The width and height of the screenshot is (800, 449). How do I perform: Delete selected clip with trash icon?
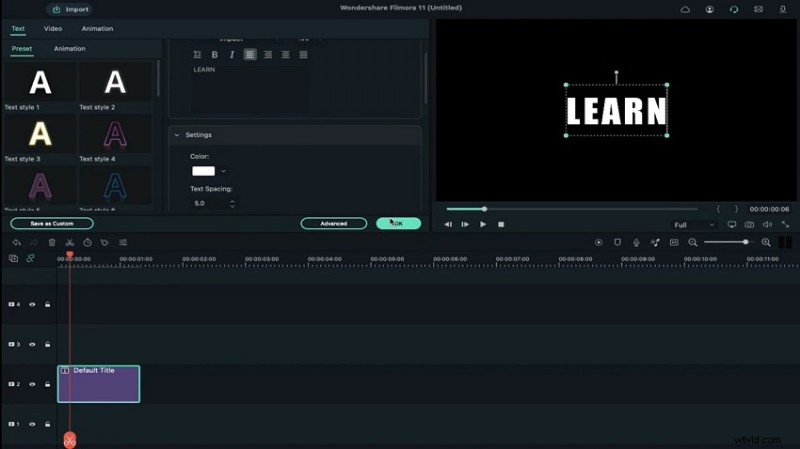[x=52, y=242]
